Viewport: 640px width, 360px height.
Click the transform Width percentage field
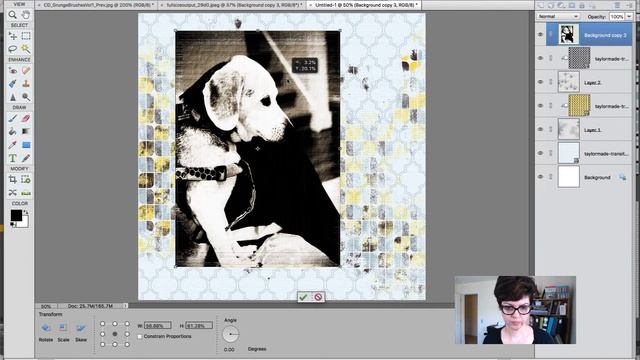pyautogui.click(x=158, y=326)
